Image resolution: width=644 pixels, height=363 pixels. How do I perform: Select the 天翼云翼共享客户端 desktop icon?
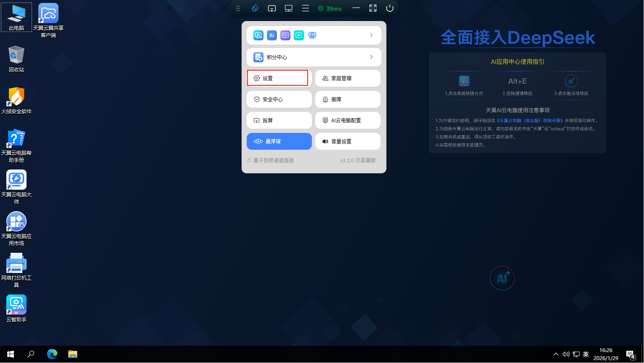[48, 20]
